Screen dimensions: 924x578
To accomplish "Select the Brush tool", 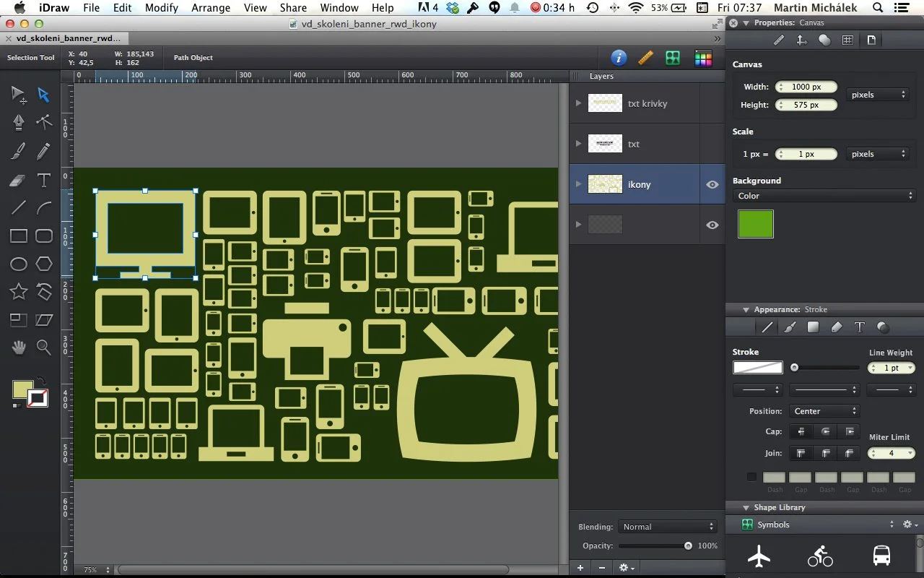I will pyautogui.click(x=18, y=150).
